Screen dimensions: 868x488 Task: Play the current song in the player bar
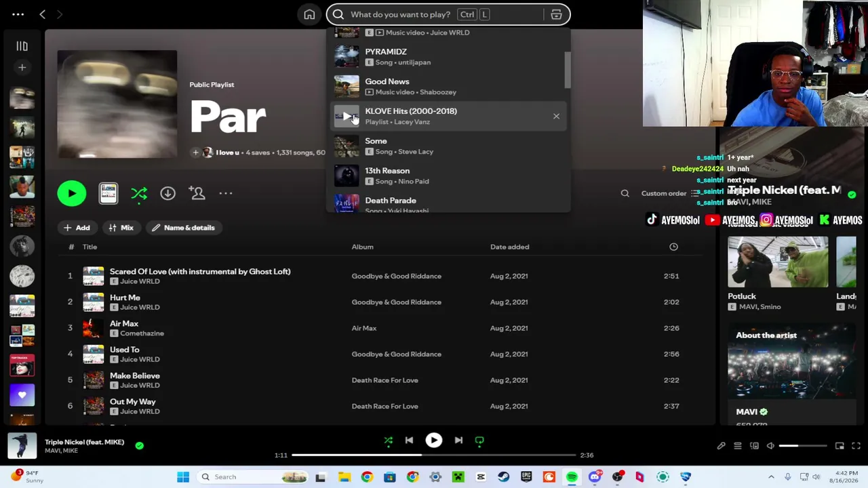[433, 441]
